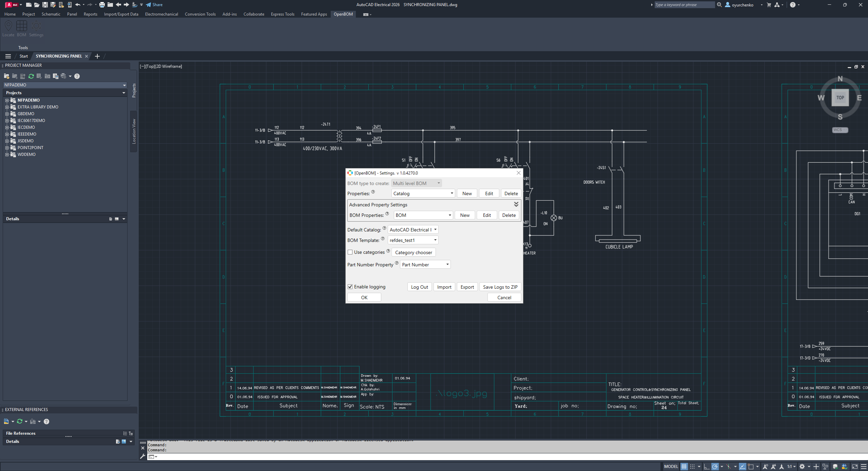Screen dimensions: 868x471
Task: Click the workspace switching gear icon
Action: [802, 467]
